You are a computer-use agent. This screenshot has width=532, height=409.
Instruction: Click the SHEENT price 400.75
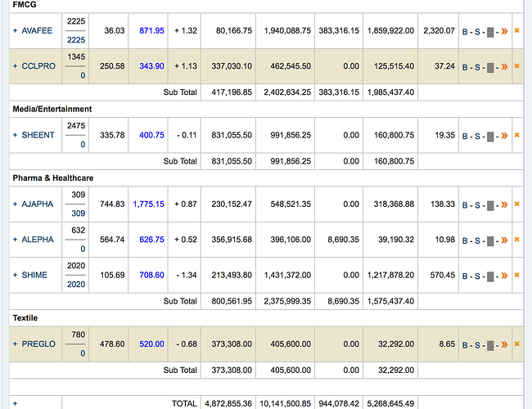(x=151, y=135)
